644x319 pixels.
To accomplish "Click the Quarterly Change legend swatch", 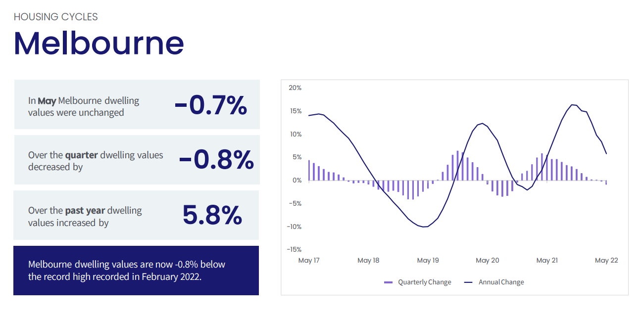I will click(x=388, y=282).
